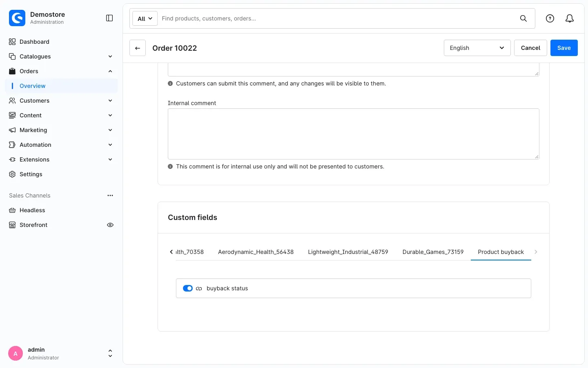Open the English language dropdown
The height and width of the screenshot is (368, 588).
pyautogui.click(x=477, y=48)
